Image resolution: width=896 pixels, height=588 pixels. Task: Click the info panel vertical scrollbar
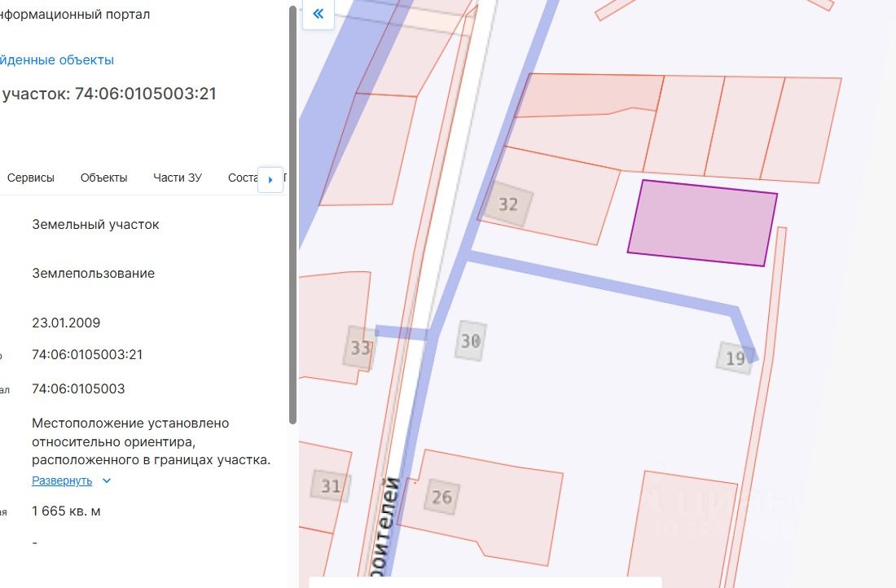click(293, 212)
